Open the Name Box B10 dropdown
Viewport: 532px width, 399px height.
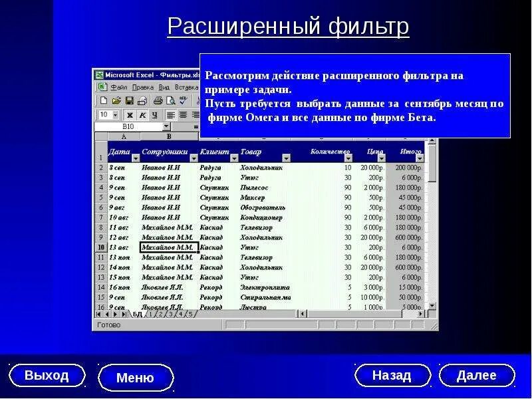click(x=166, y=126)
